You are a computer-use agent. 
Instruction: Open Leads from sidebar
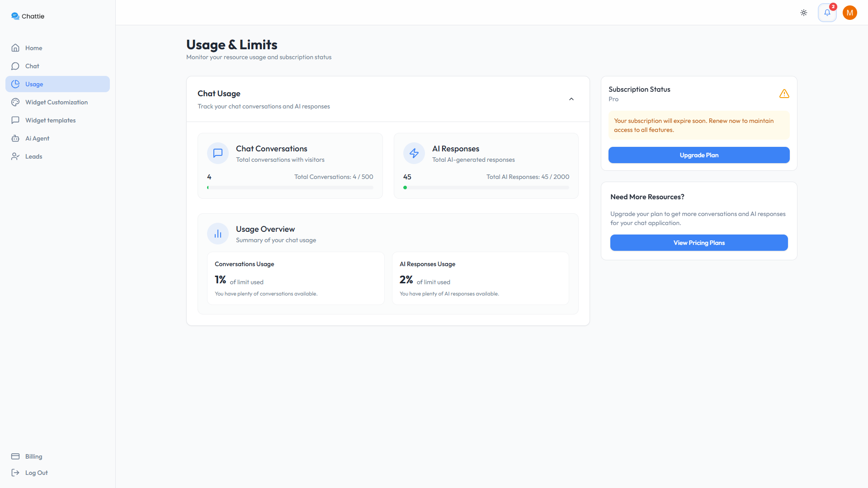(33, 156)
